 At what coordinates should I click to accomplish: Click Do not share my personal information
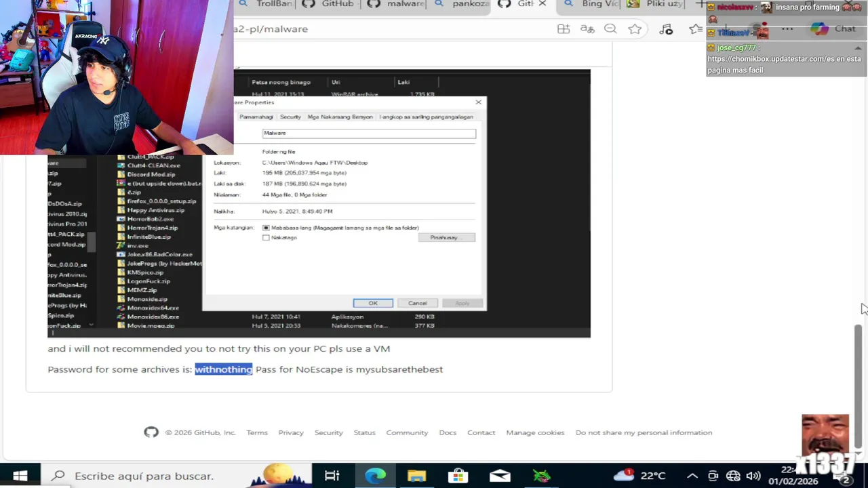[x=644, y=432]
